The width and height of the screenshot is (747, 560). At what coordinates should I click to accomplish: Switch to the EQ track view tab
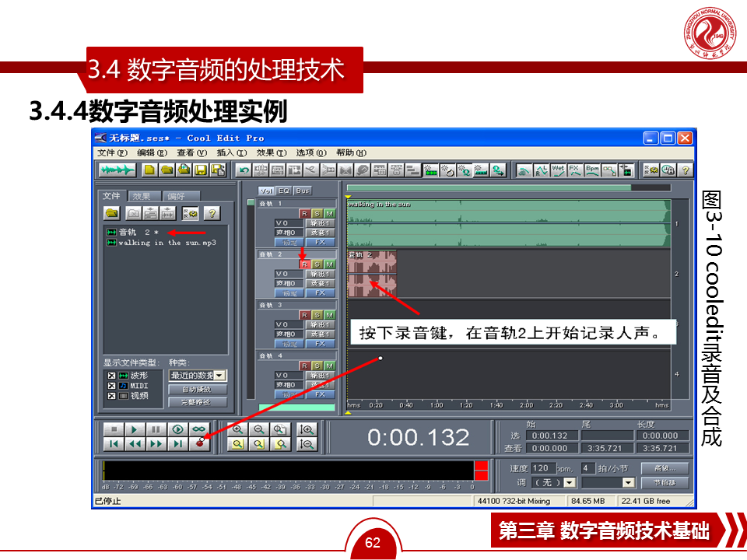[x=284, y=191]
